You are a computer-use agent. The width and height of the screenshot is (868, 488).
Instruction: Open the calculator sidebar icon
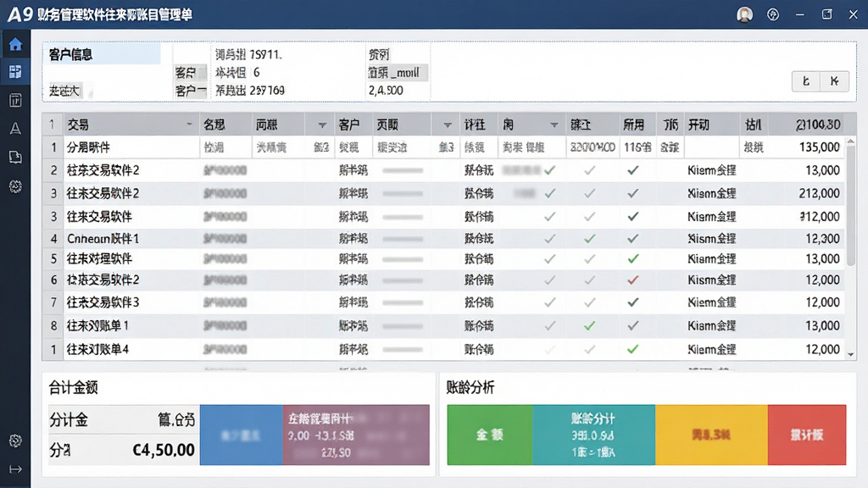coord(15,100)
